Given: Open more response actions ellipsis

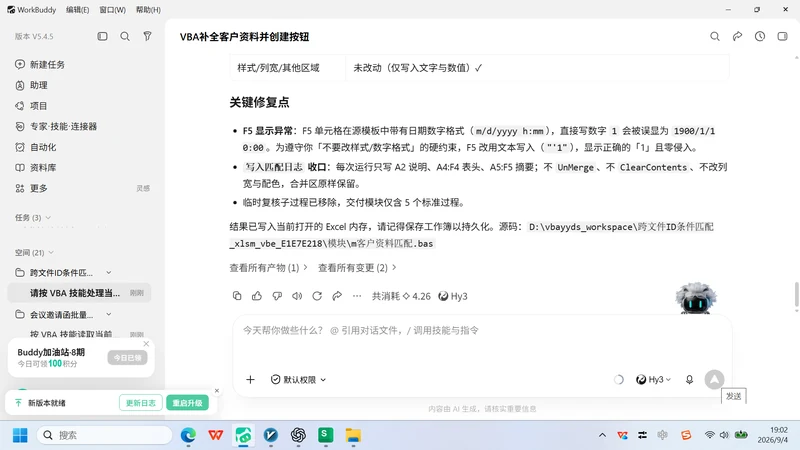Looking at the screenshot, I should 357,296.
